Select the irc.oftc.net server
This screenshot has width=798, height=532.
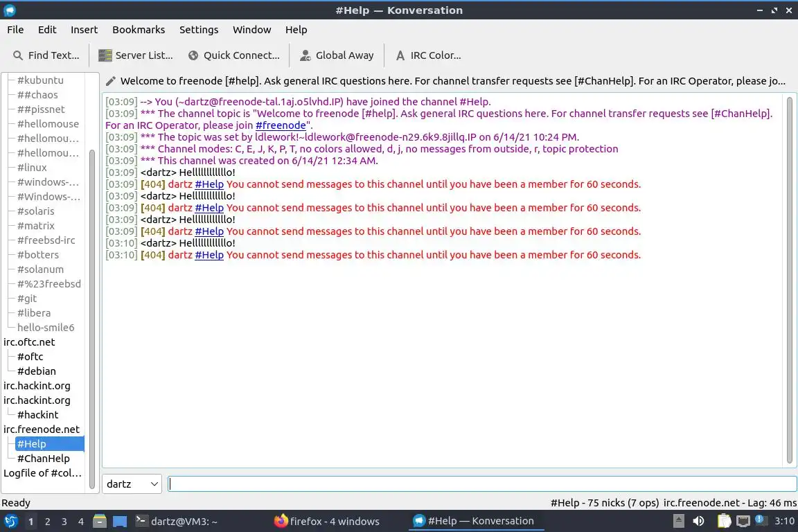pyautogui.click(x=29, y=342)
